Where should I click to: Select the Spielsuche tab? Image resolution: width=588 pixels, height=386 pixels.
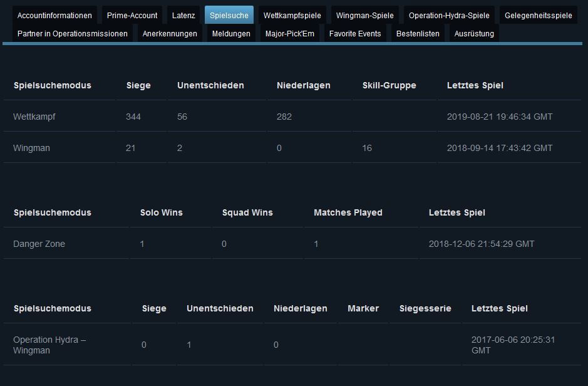coord(229,16)
